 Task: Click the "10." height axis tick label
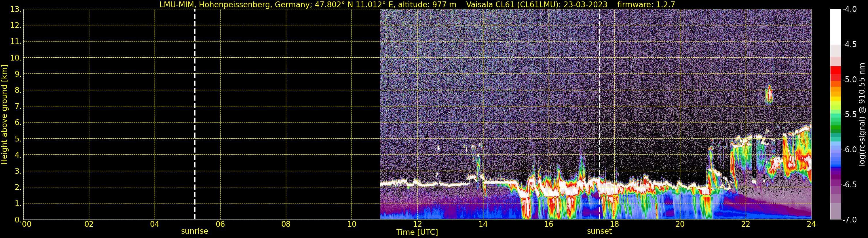tap(16, 58)
